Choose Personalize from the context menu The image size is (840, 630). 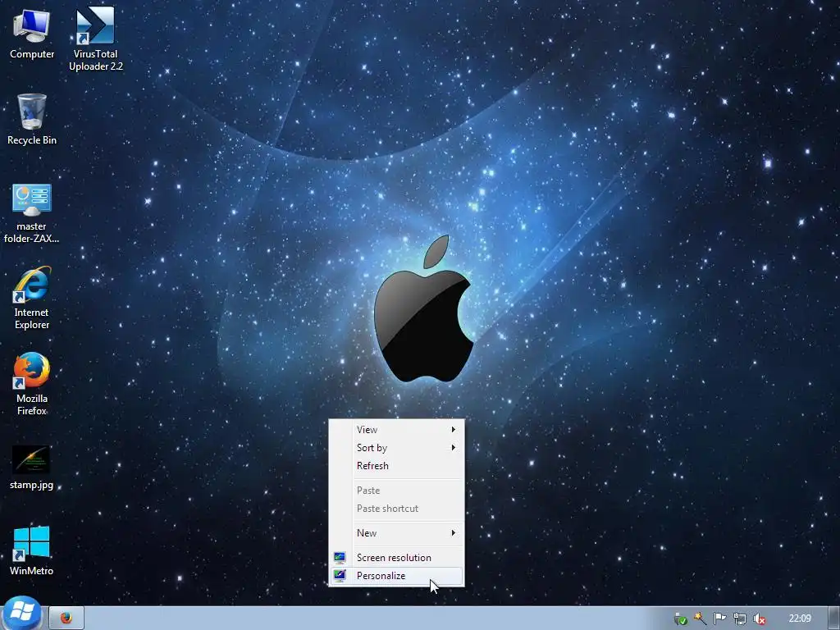pos(396,576)
